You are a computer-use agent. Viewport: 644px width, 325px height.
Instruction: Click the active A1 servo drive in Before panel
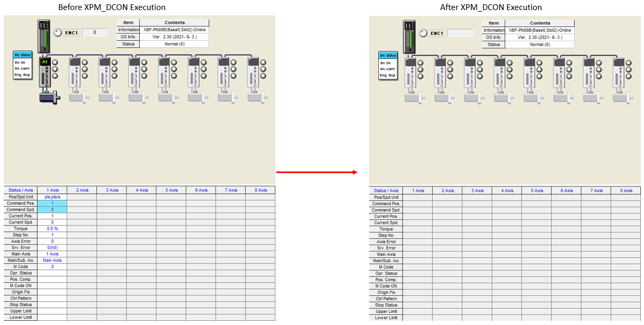pos(45,73)
